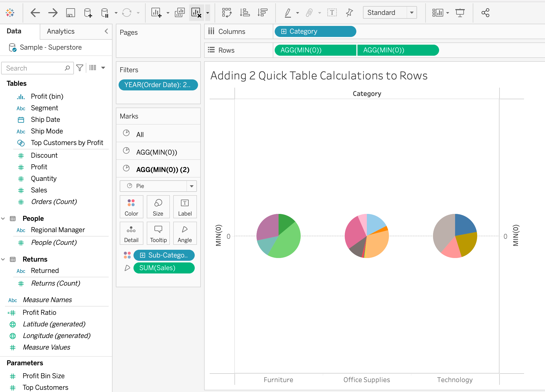Screen dimensions: 545x392
Task: Click the Highlight toolbar icon
Action: pos(288,12)
